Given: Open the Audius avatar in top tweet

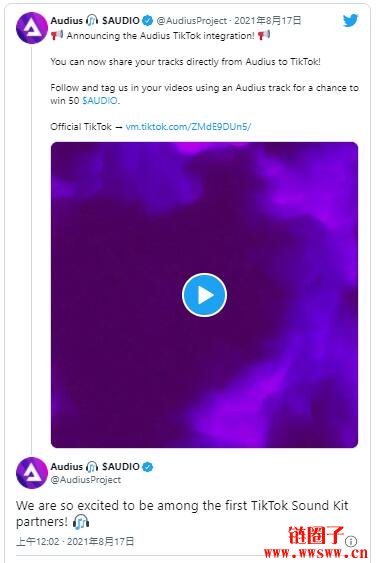Looking at the screenshot, I should tap(32, 28).
